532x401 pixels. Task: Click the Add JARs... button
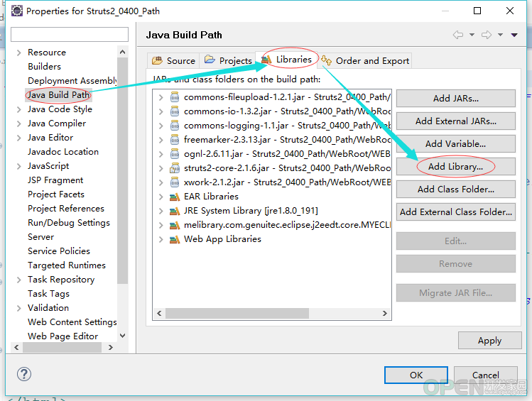click(456, 99)
